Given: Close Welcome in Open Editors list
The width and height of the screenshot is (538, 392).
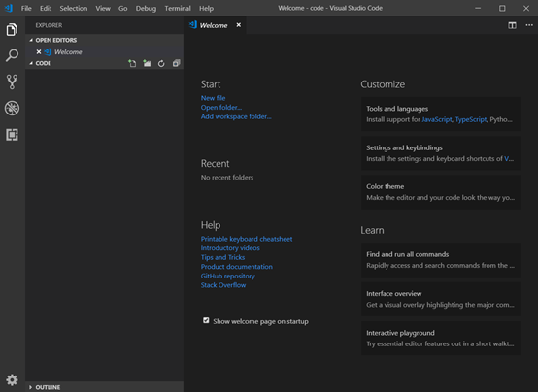Looking at the screenshot, I should tap(39, 51).
